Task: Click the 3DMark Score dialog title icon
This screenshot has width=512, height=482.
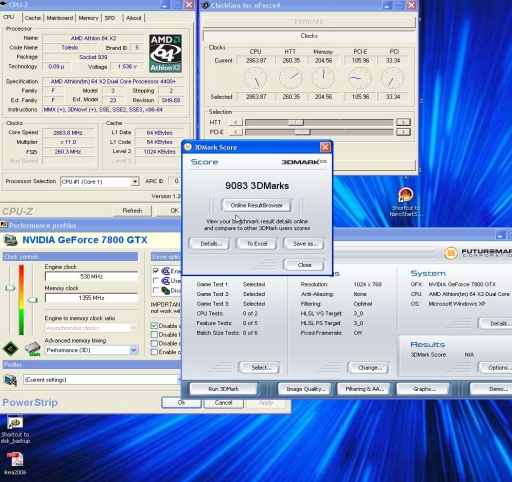Action: click(x=188, y=147)
